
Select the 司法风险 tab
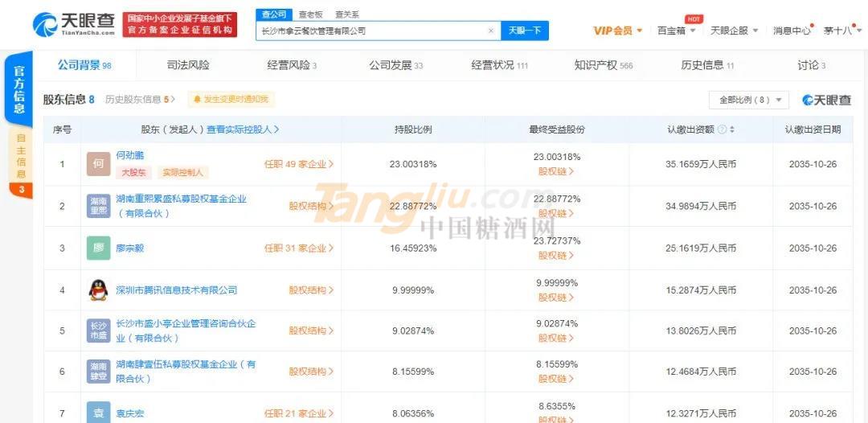(188, 65)
